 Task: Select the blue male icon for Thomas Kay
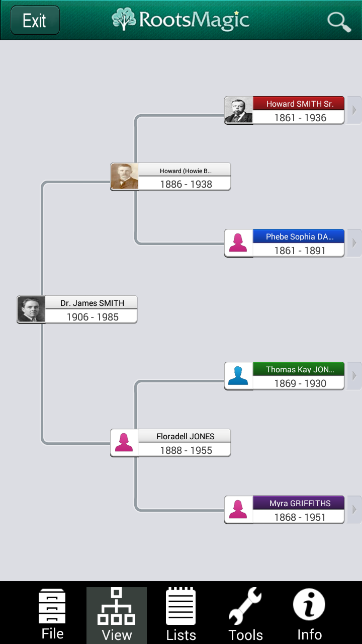pyautogui.click(x=238, y=376)
